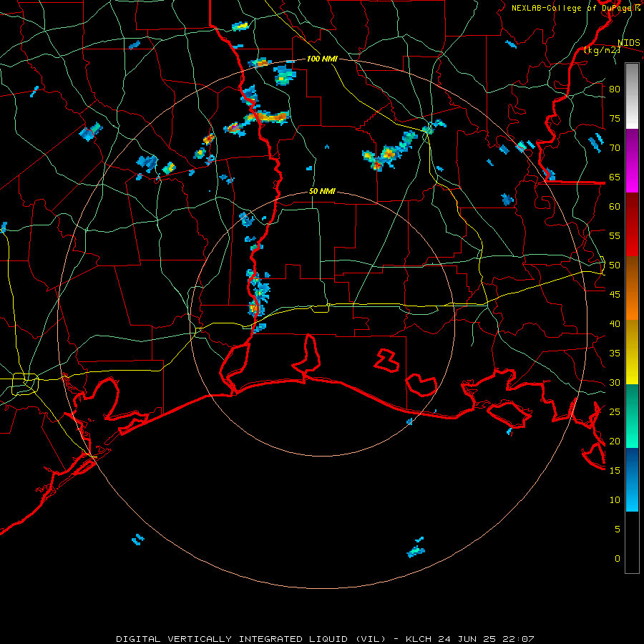Pick the brown-orange segment of the color bar
The height and width of the screenshot is (644, 644).
(632, 288)
